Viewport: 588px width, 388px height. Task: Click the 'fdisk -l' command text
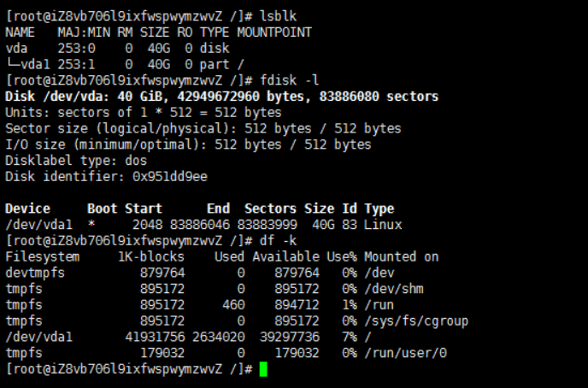[x=290, y=80]
